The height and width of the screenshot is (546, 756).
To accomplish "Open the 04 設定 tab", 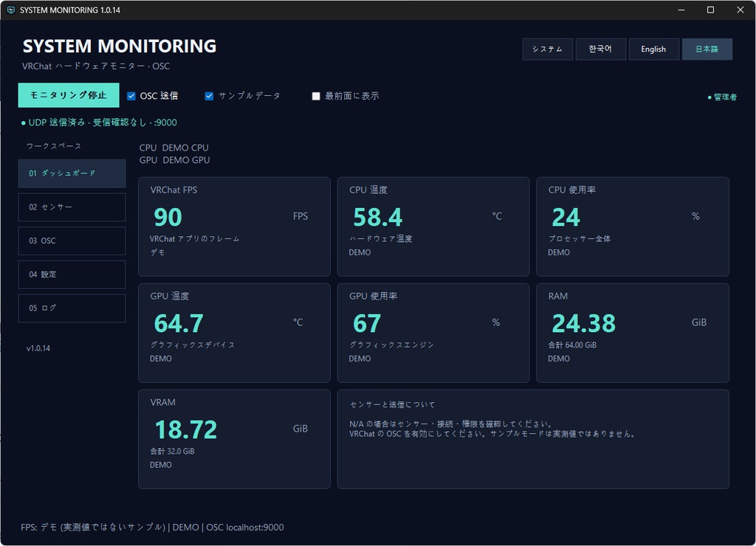I will 72,274.
